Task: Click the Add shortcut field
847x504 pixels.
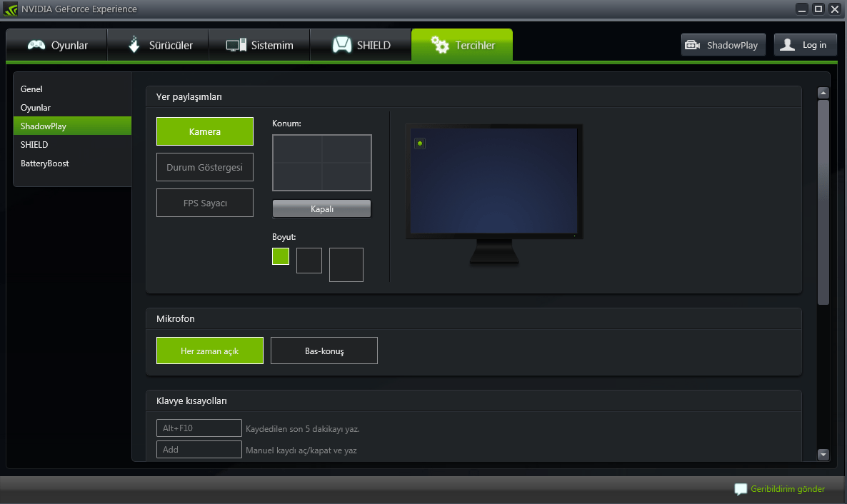Action: click(x=199, y=450)
